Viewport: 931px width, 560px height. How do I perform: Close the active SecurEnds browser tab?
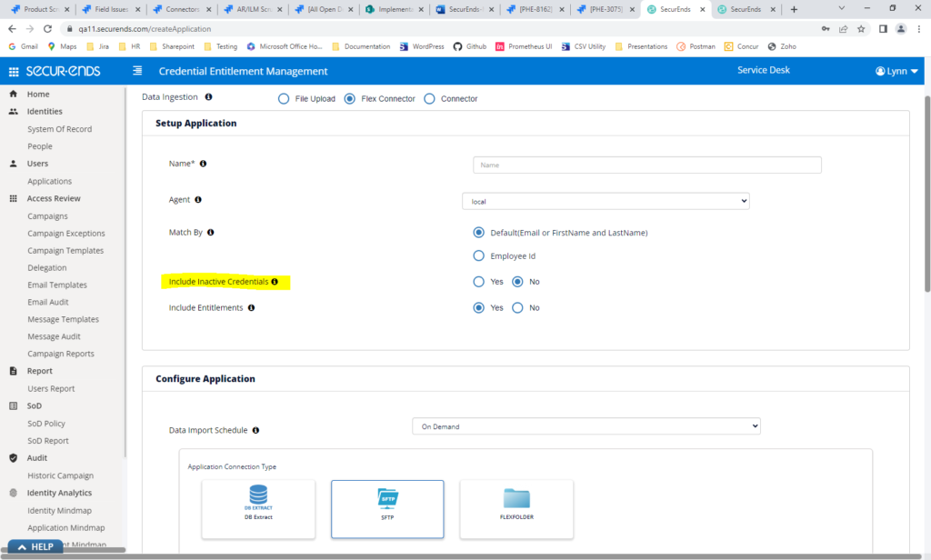click(x=703, y=9)
